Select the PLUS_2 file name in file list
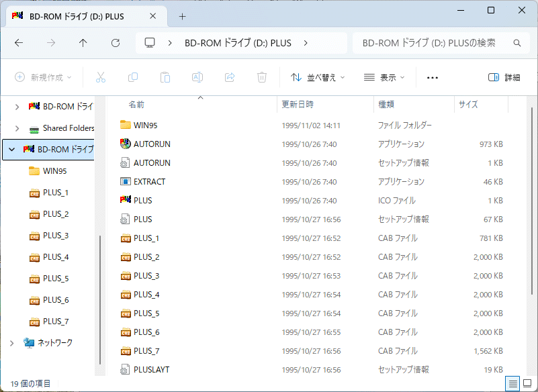This screenshot has height=392, width=538. tap(146, 257)
